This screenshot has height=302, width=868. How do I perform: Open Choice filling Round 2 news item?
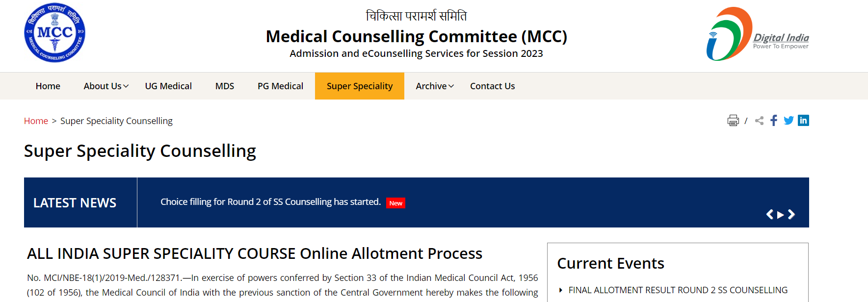[x=270, y=202]
